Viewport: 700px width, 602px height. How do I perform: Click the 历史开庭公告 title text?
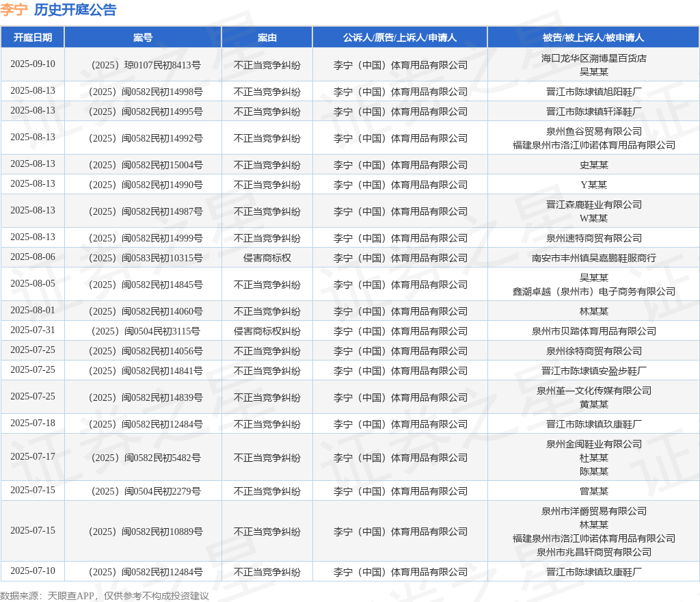[x=75, y=10]
